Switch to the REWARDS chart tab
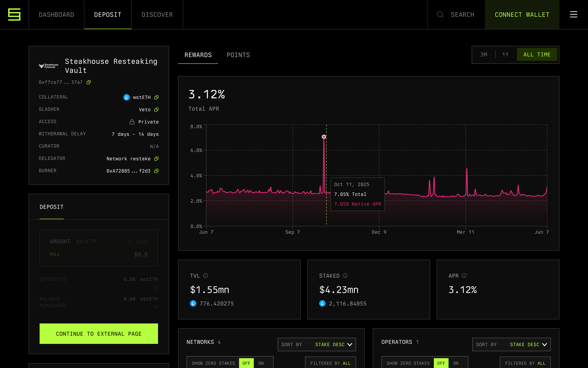Image resolution: width=588 pixels, height=368 pixels. 198,55
